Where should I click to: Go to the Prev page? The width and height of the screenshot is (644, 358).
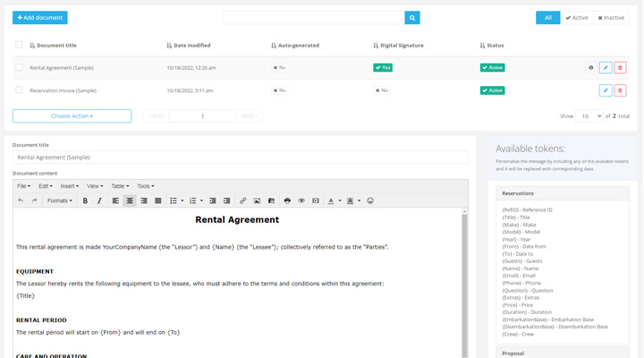point(156,116)
